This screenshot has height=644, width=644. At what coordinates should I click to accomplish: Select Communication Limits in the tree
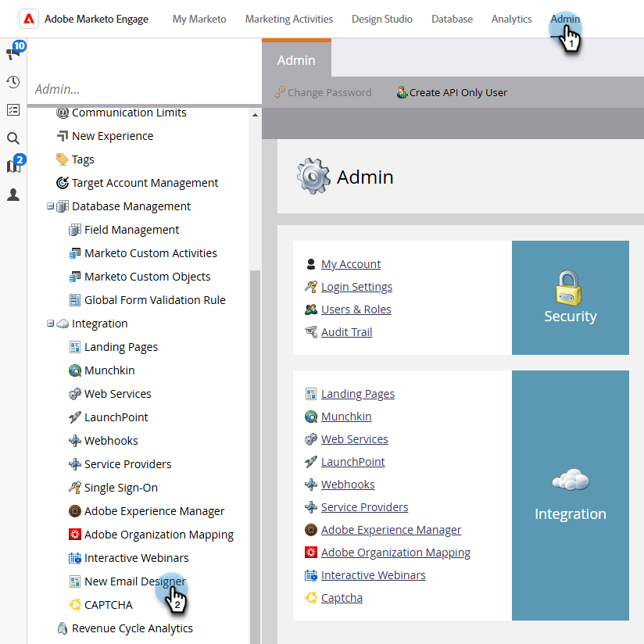pos(129,113)
